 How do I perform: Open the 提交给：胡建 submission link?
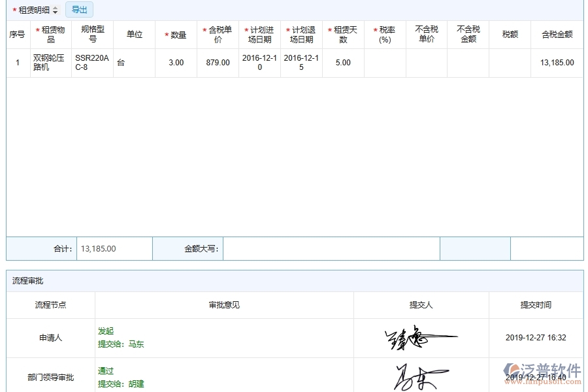[x=121, y=384]
